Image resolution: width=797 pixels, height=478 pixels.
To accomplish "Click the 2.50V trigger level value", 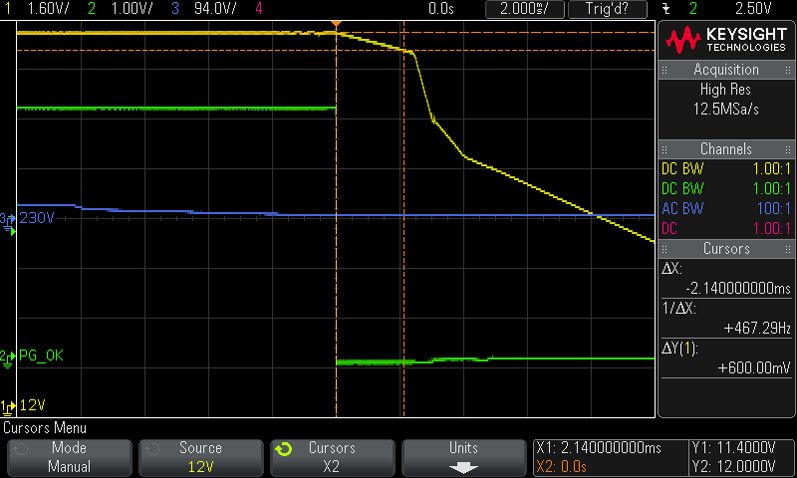I will pyautogui.click(x=753, y=9).
